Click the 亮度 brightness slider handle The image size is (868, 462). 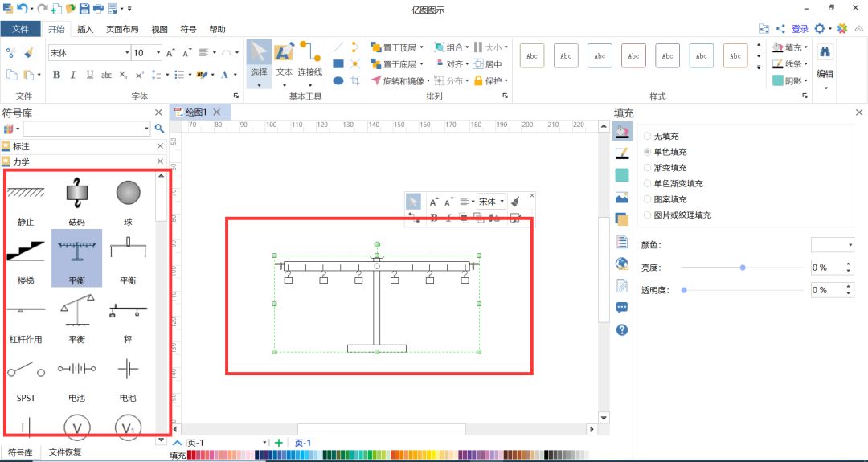[743, 268]
